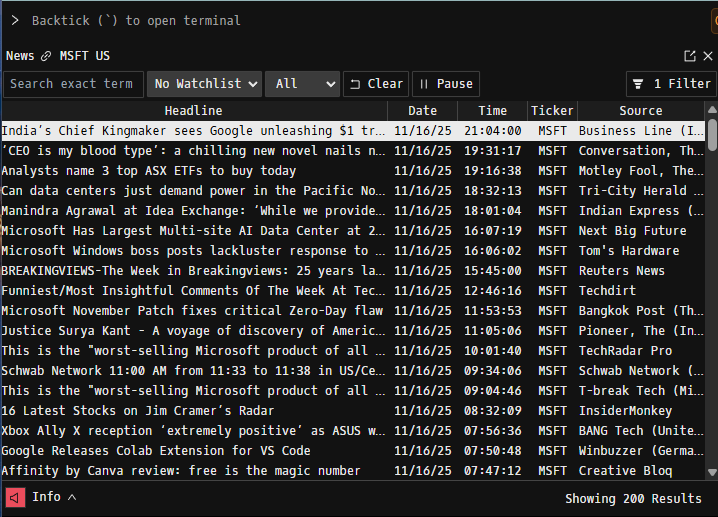
Task: Pause the news feed
Action: 446,84
